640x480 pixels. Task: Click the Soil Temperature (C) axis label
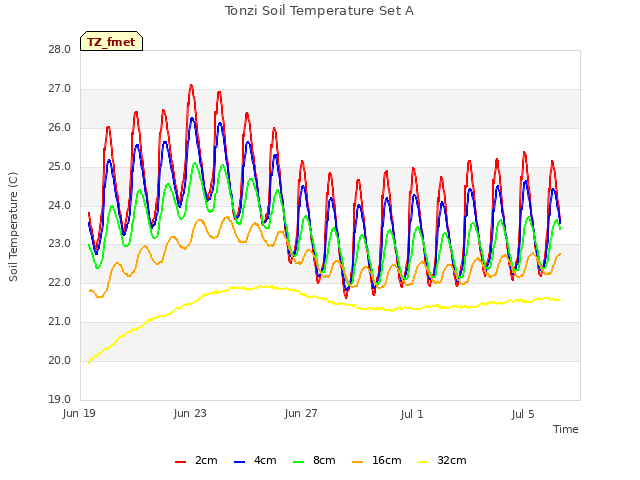pos(13,227)
